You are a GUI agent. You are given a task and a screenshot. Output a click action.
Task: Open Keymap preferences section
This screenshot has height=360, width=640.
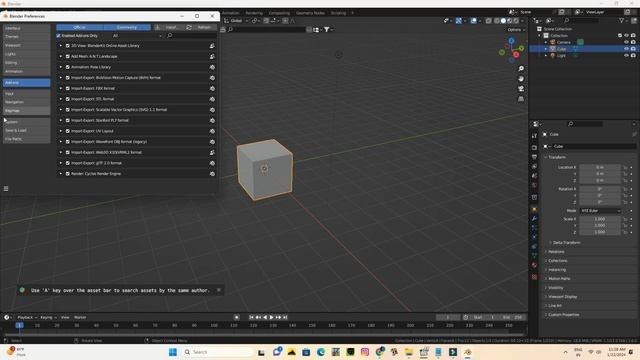(x=27, y=111)
